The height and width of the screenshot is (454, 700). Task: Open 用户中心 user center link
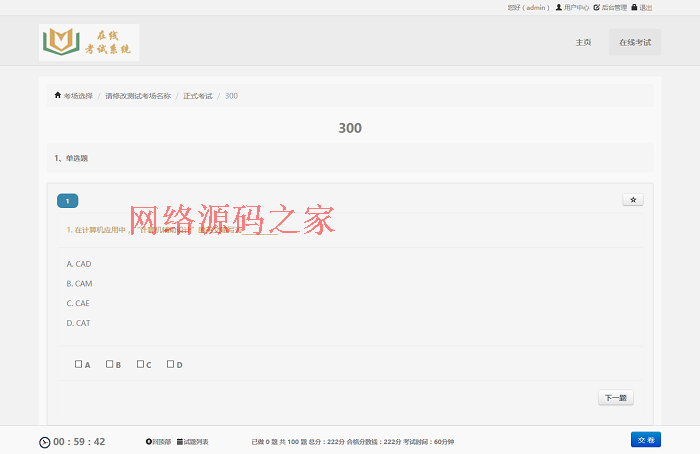tap(572, 8)
